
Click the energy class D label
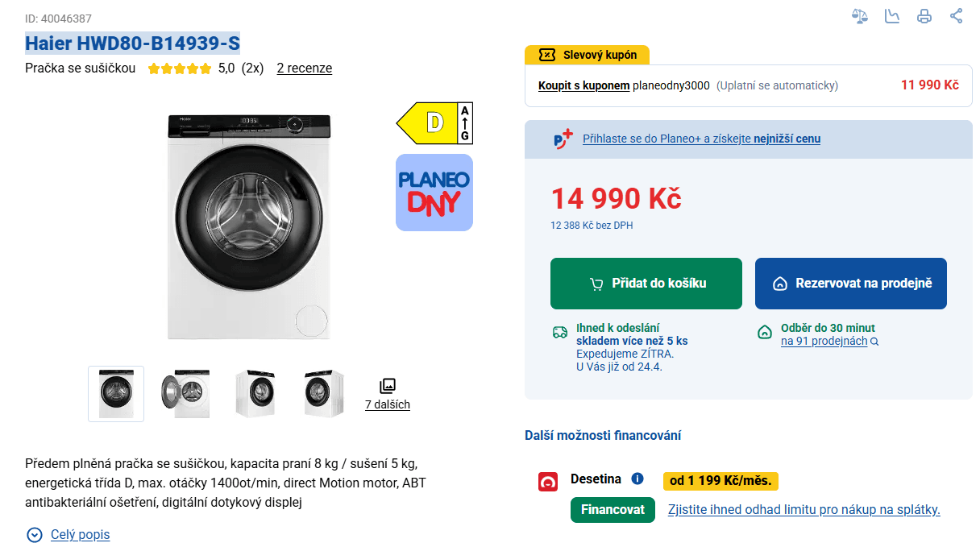pos(434,123)
